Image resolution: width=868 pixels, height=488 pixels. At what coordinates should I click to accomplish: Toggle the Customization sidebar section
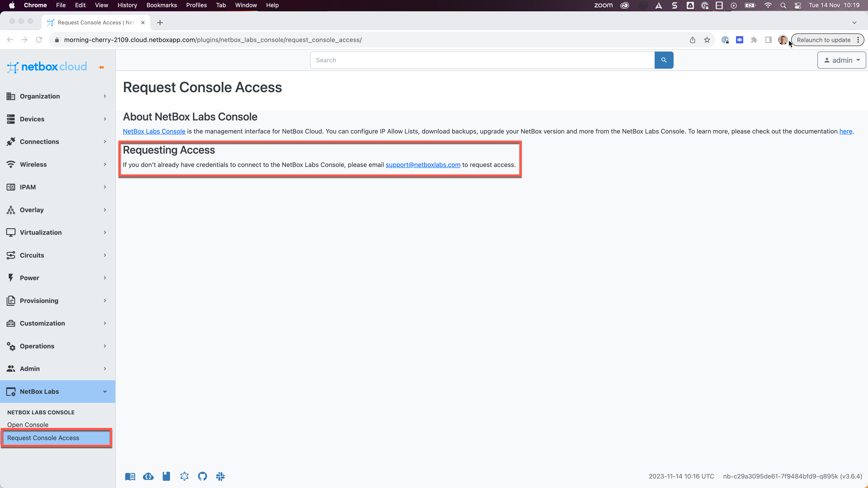click(57, 323)
